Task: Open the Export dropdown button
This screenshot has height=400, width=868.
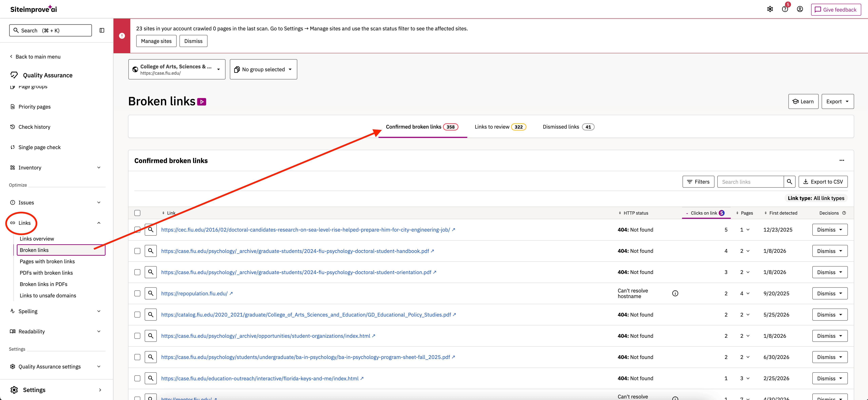Action: pos(837,101)
